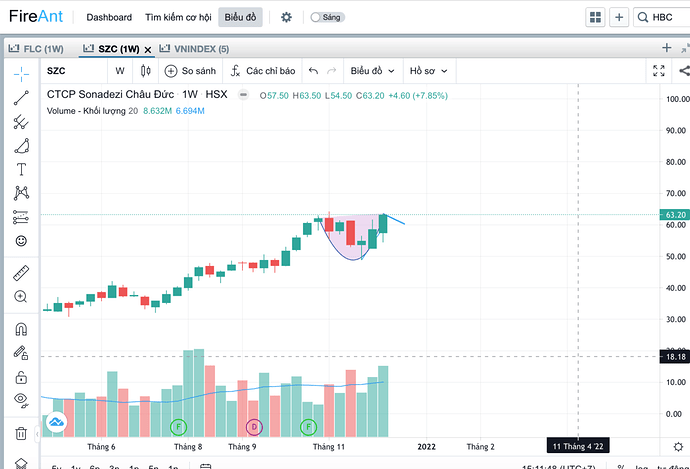Toggle hide all drawings eye icon
This screenshot has height=469, width=690.
coord(21,399)
